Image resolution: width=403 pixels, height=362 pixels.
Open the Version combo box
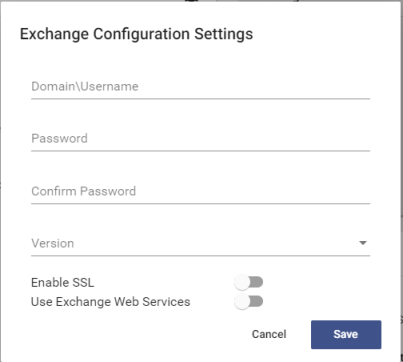point(200,243)
